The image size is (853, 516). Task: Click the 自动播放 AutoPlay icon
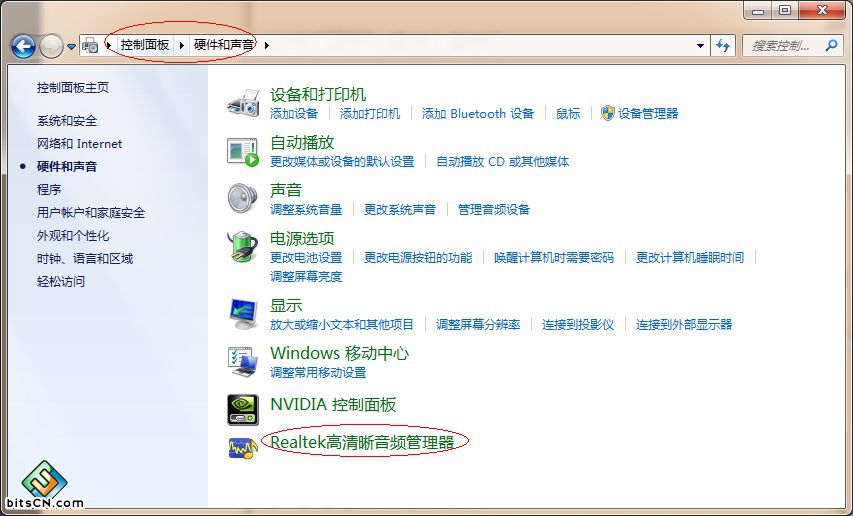[243, 152]
